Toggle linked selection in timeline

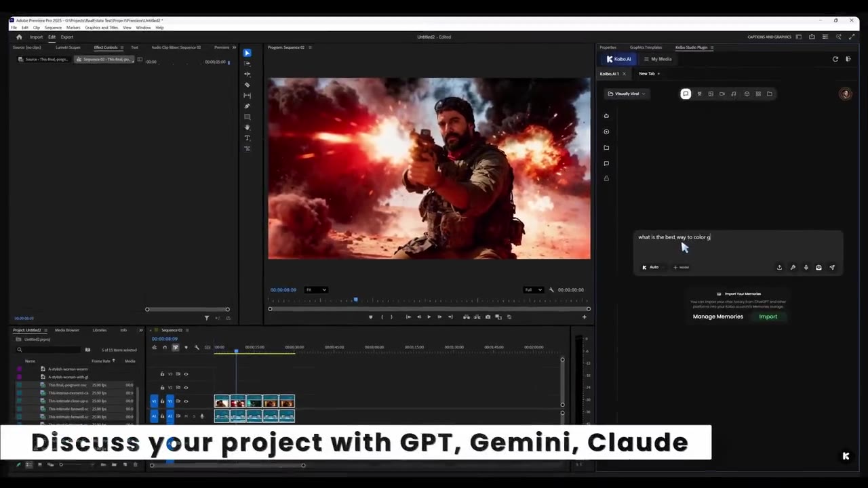point(175,348)
